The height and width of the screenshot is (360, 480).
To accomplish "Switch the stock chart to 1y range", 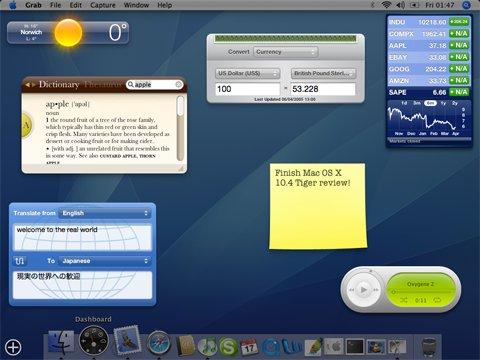I will 443,103.
